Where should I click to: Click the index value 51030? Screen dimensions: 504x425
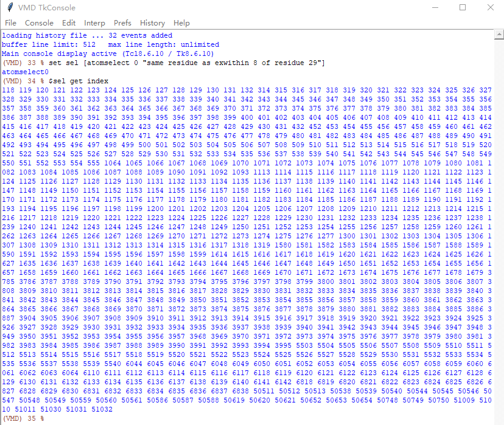(51, 410)
